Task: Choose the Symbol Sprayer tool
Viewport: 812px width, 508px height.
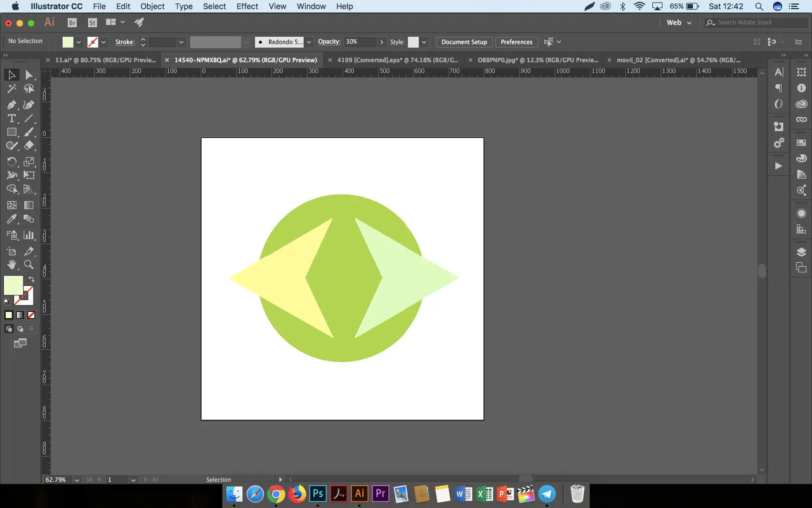Action: click(11, 235)
